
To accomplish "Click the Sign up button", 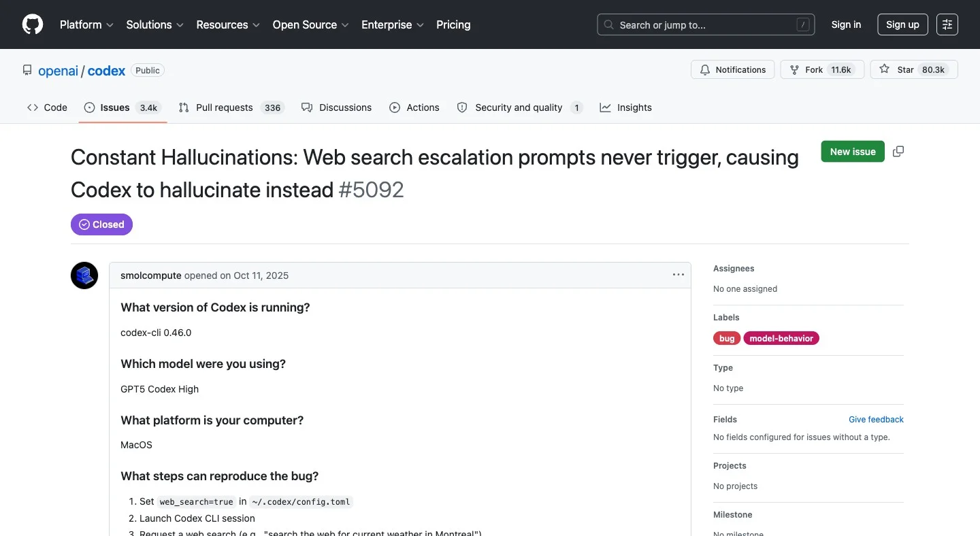I will click(x=902, y=24).
